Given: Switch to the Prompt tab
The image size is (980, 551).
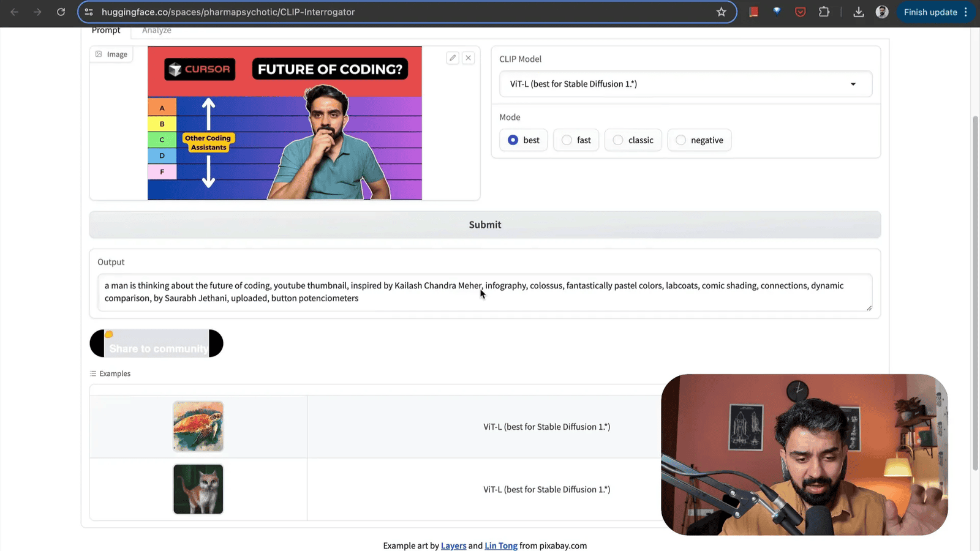Looking at the screenshot, I should (106, 31).
